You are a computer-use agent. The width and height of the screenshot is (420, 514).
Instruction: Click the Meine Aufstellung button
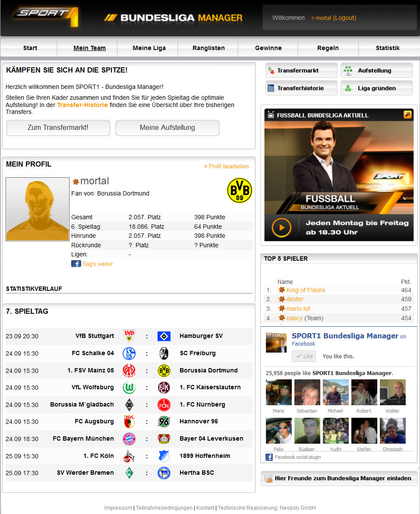tap(167, 127)
